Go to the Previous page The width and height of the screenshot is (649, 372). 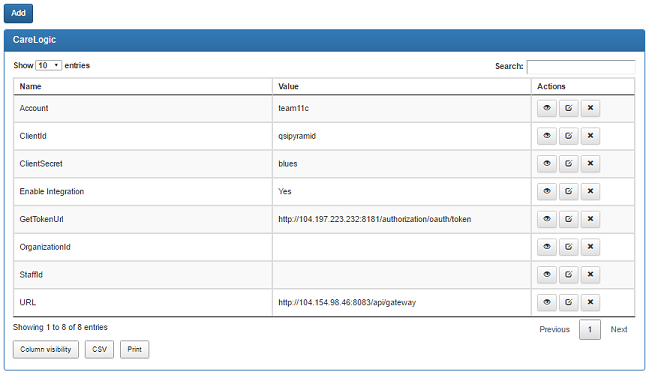554,329
